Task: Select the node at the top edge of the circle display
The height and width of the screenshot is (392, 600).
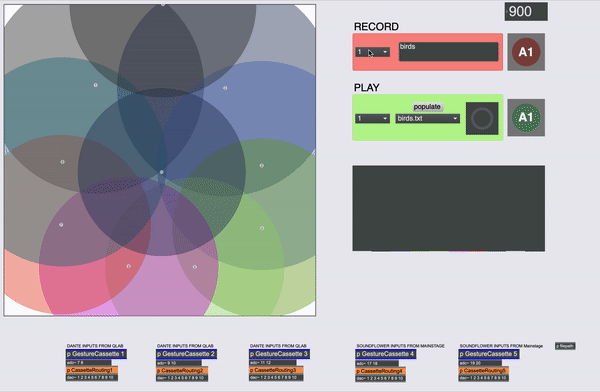Action: click(163, 5)
